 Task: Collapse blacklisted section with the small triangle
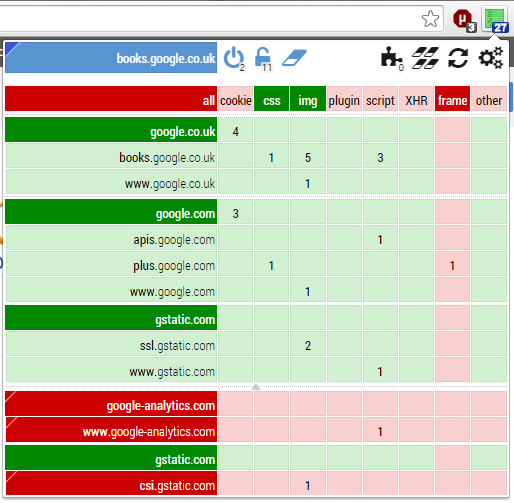tap(256, 387)
